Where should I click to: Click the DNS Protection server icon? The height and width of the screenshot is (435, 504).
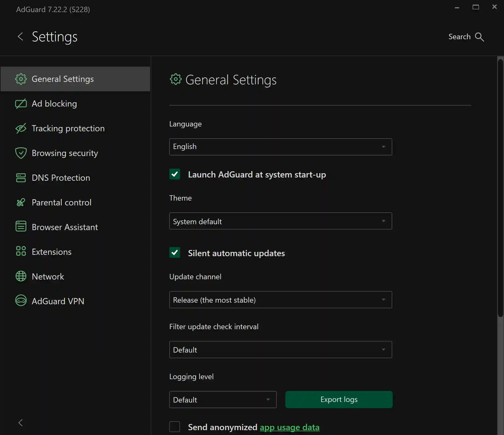coord(21,178)
